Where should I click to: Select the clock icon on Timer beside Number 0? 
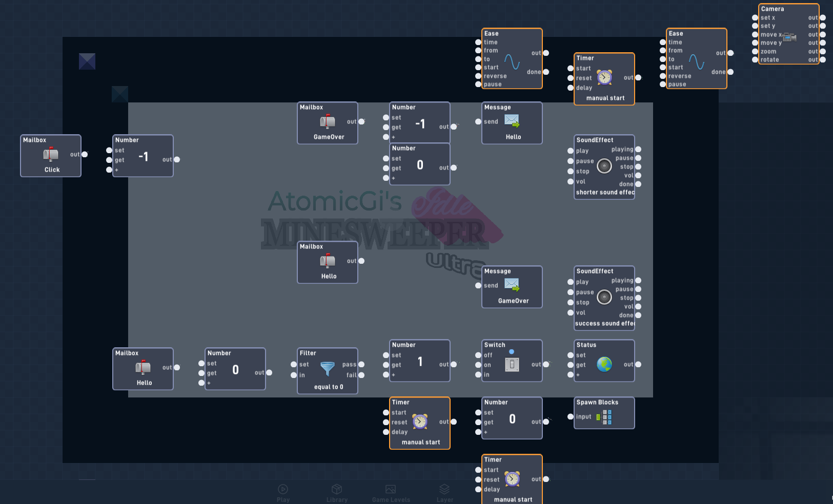420,422
